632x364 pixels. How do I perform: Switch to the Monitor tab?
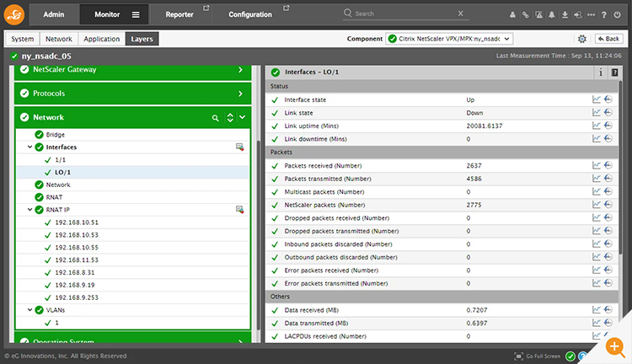(x=107, y=14)
